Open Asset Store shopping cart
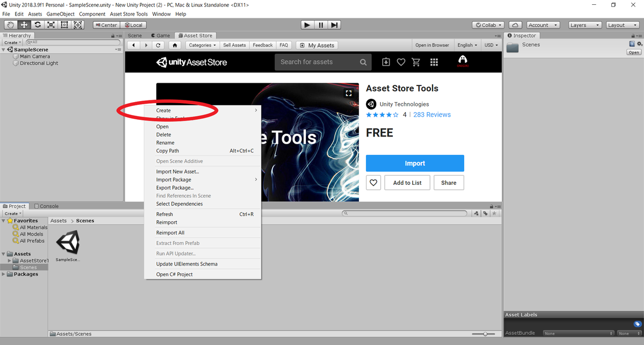The image size is (644, 345). coord(416,62)
